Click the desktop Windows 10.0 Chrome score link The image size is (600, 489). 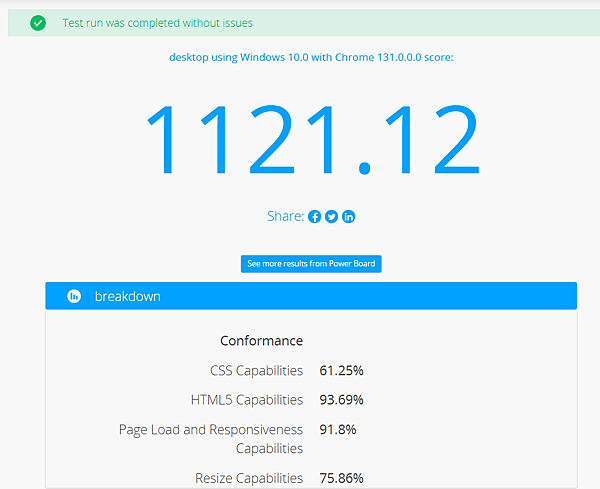pos(311,57)
